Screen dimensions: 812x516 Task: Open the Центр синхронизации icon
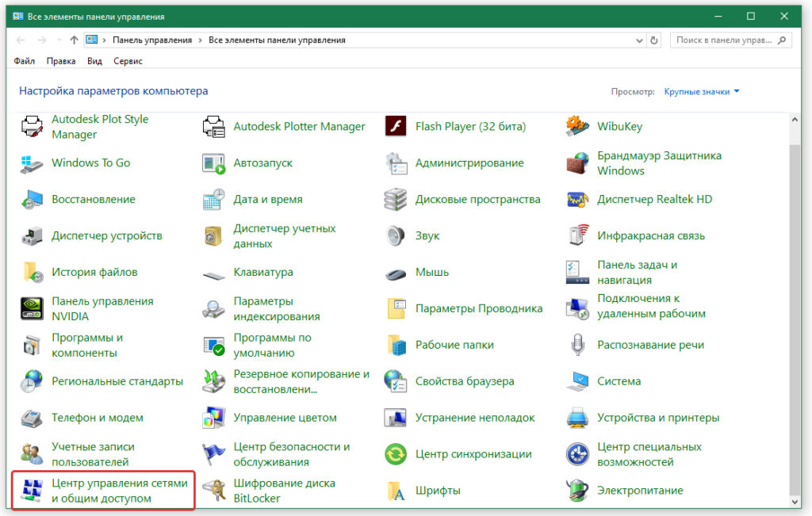pos(396,454)
